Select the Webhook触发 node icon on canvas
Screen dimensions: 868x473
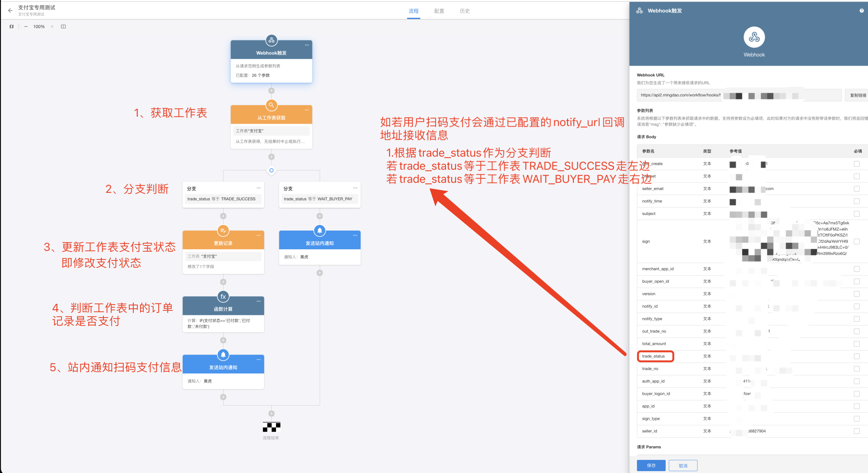[x=271, y=40]
